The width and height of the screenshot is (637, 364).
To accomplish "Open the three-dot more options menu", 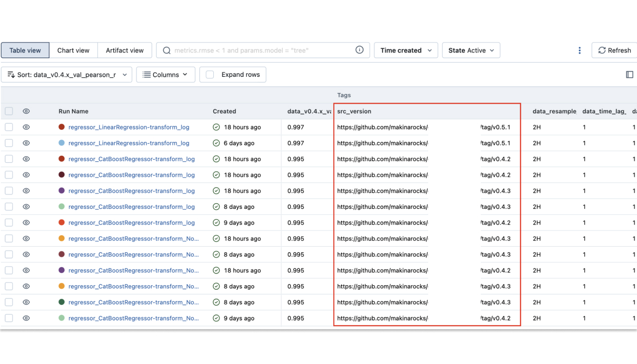I will point(579,51).
